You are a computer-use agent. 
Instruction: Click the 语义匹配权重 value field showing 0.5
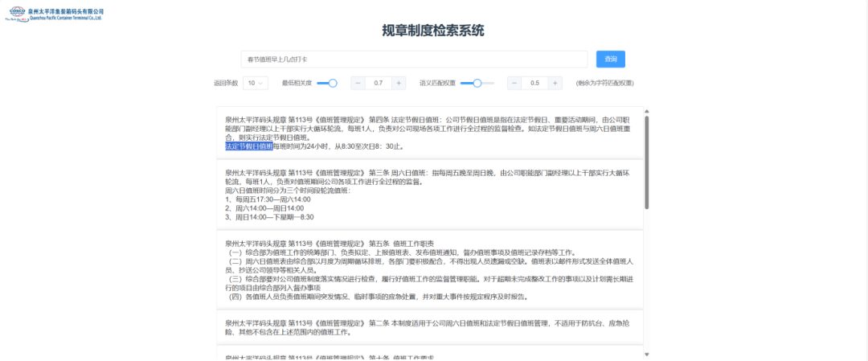(x=534, y=83)
